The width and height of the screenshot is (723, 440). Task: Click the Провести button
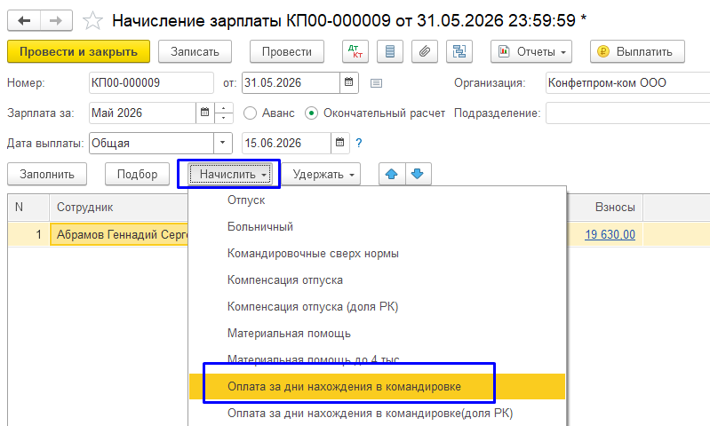point(287,52)
